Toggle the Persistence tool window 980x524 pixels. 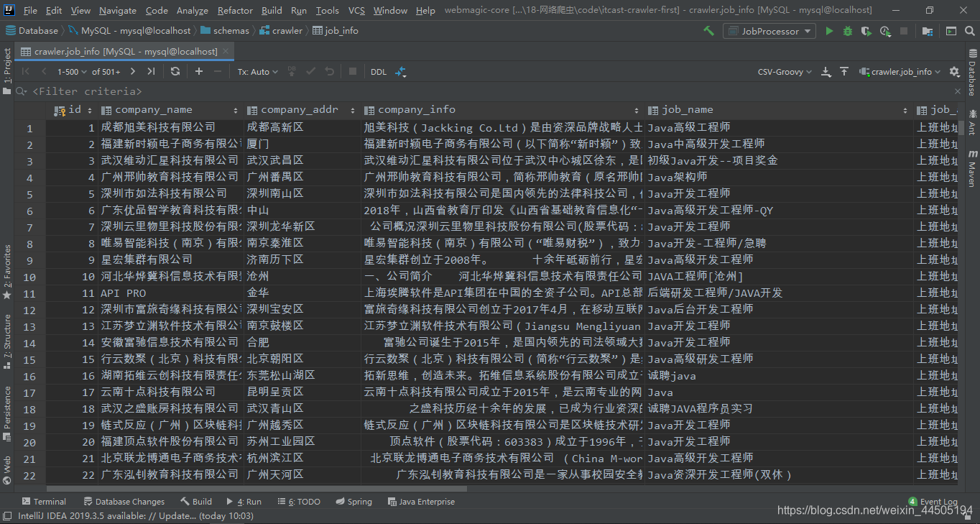(7, 413)
